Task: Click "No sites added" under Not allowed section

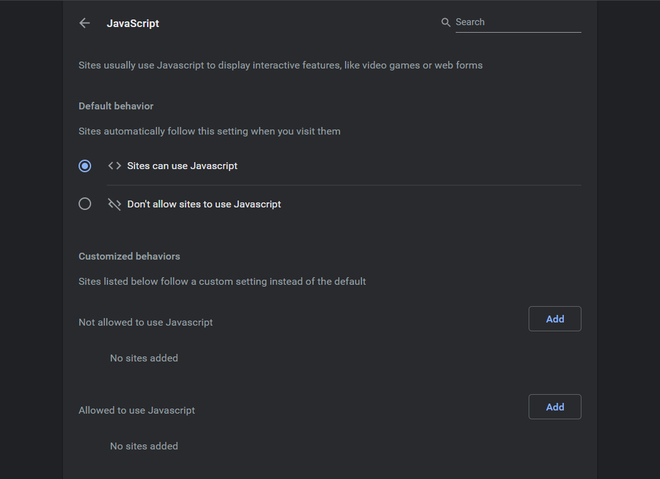Action: 144,358
